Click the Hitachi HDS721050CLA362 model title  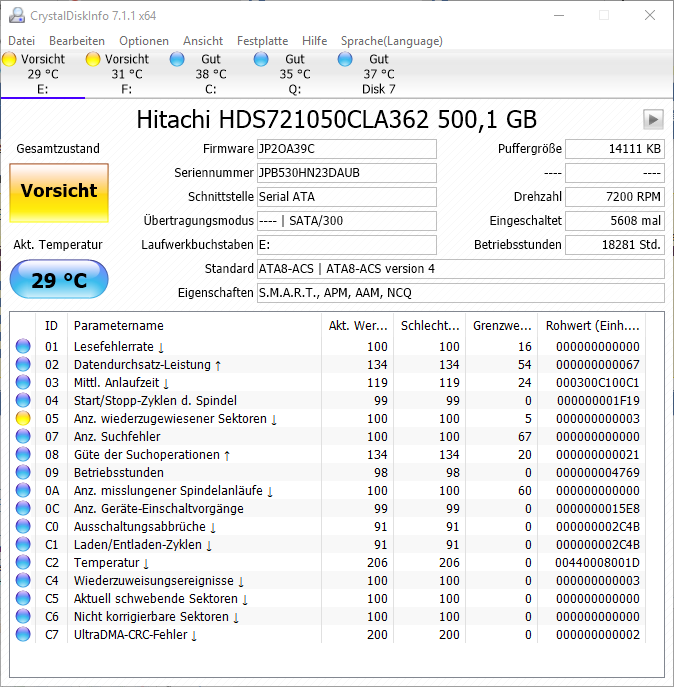pyautogui.click(x=337, y=120)
